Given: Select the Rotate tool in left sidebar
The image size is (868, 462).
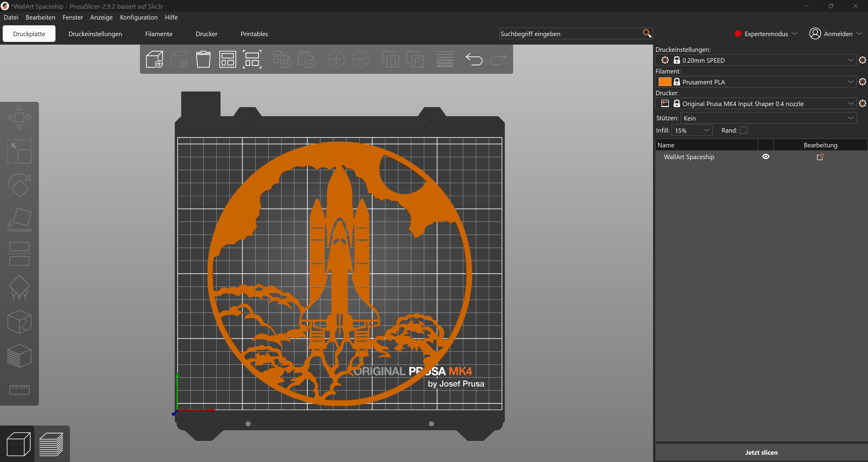Looking at the screenshot, I should (x=19, y=186).
